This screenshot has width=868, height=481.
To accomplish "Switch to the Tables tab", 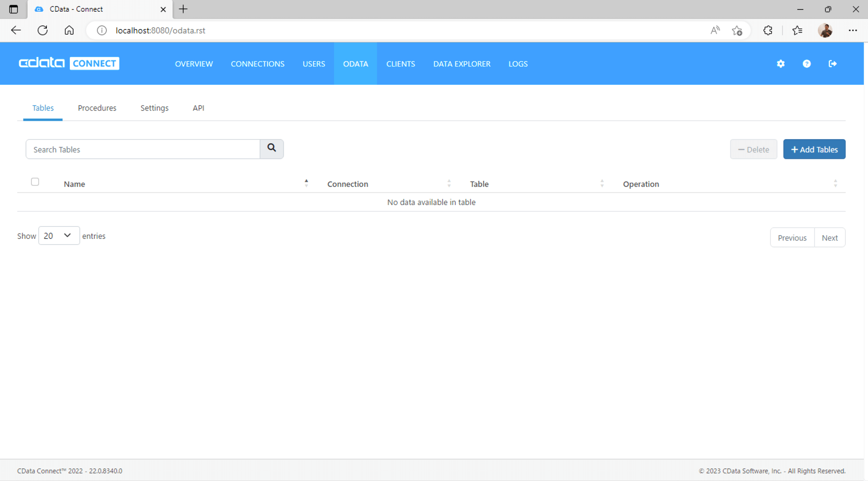I will coord(43,108).
